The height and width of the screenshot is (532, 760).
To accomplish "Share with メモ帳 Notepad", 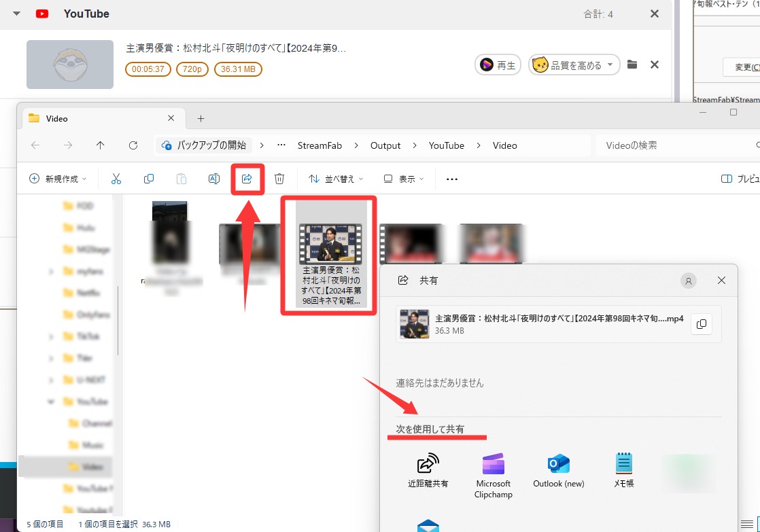I will pos(624,469).
